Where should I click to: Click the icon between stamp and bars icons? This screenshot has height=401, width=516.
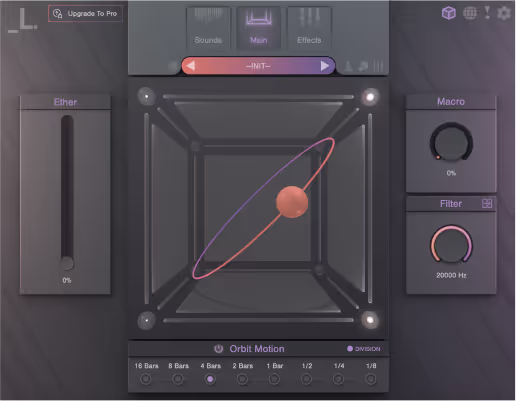[x=363, y=66]
